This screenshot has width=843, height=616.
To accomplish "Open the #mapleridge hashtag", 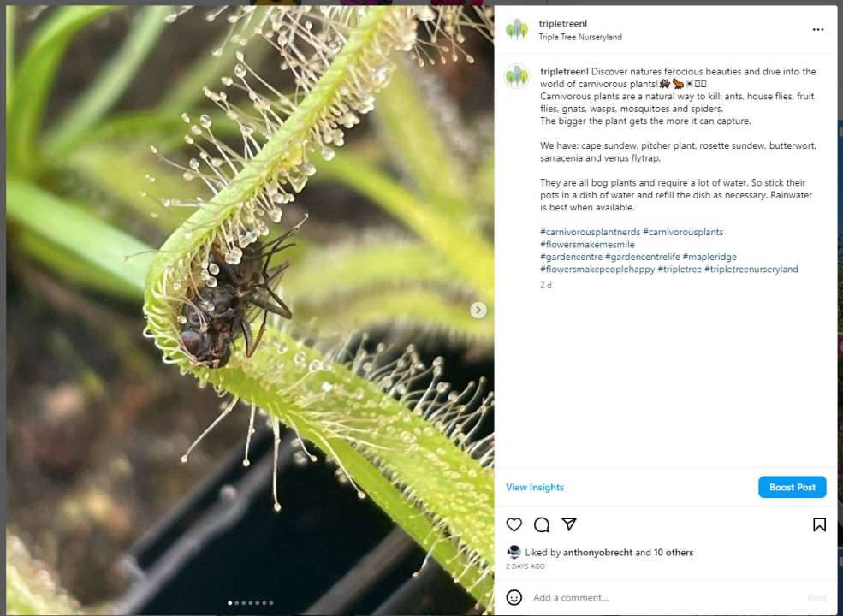I will click(709, 257).
